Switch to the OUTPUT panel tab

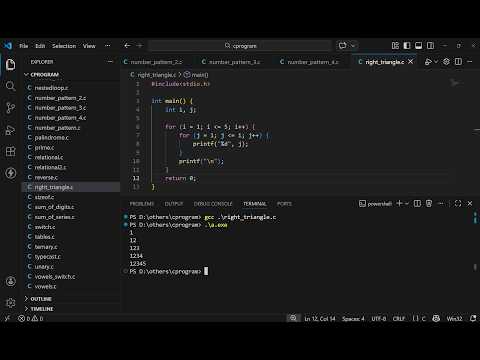[x=174, y=204]
